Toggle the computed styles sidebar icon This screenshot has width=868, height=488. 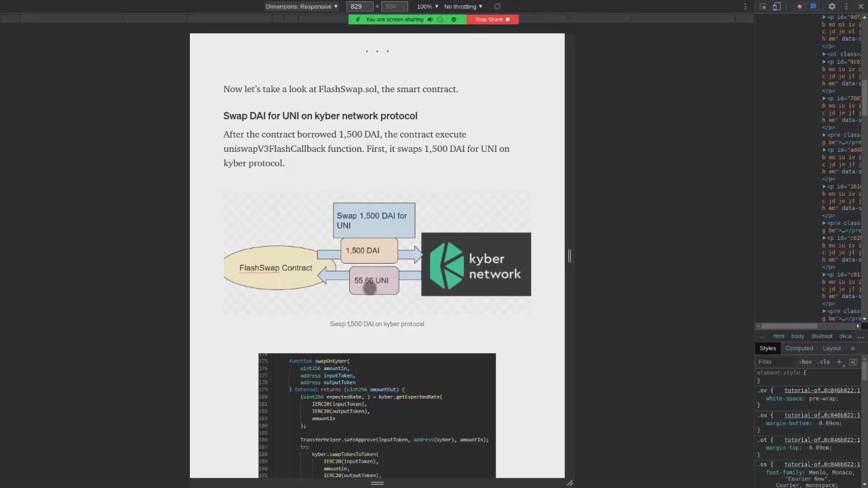tap(853, 362)
